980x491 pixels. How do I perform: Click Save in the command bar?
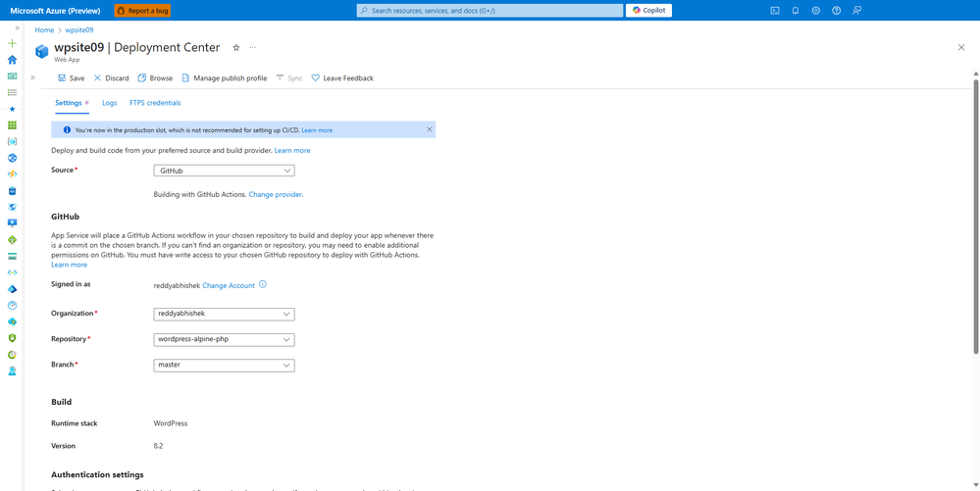[x=71, y=78]
